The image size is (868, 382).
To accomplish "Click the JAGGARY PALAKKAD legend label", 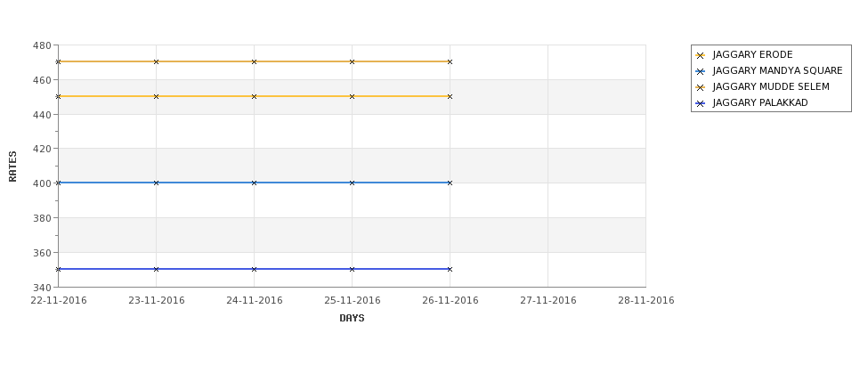I will pyautogui.click(x=760, y=103).
